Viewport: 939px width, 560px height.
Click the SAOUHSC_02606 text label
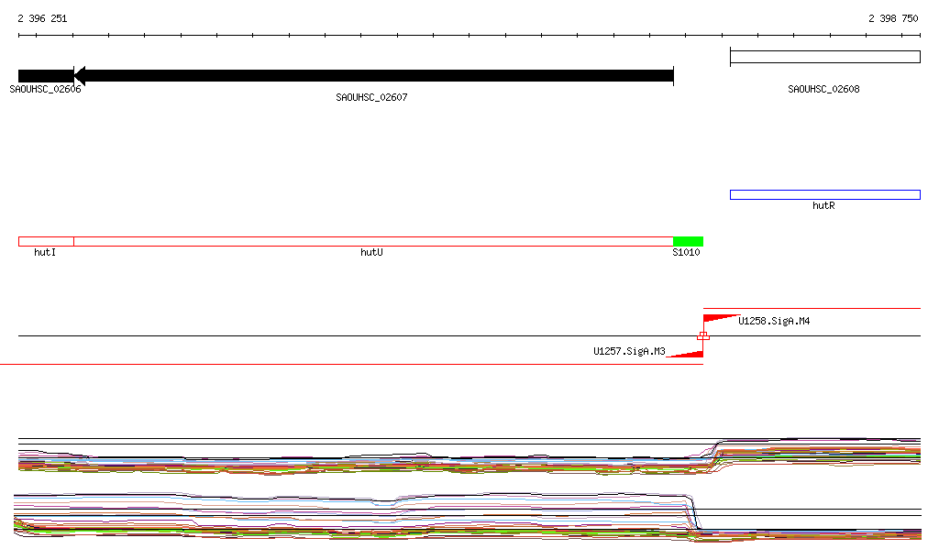coord(45,90)
